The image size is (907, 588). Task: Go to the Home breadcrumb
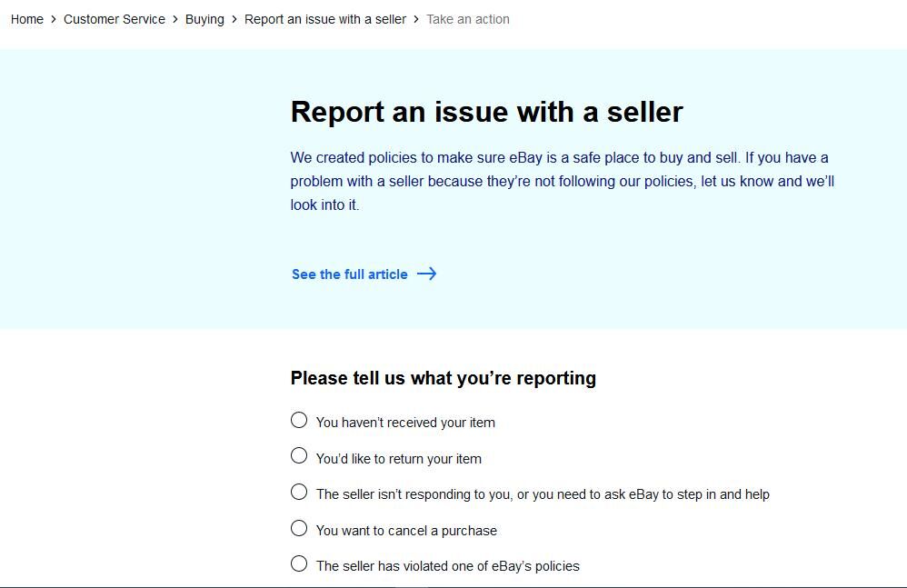(27, 19)
